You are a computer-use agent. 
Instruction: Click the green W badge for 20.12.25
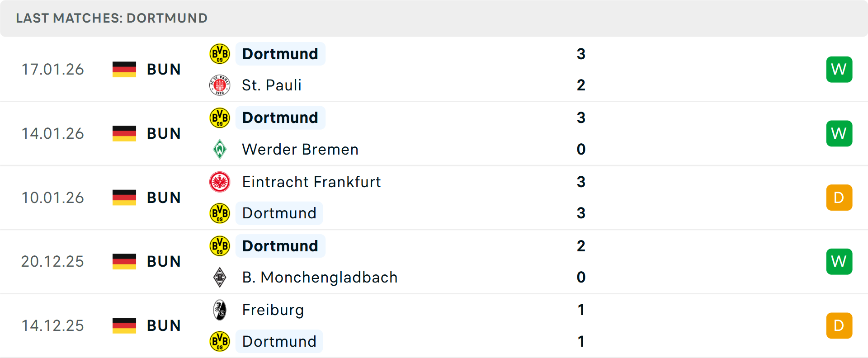tap(839, 261)
